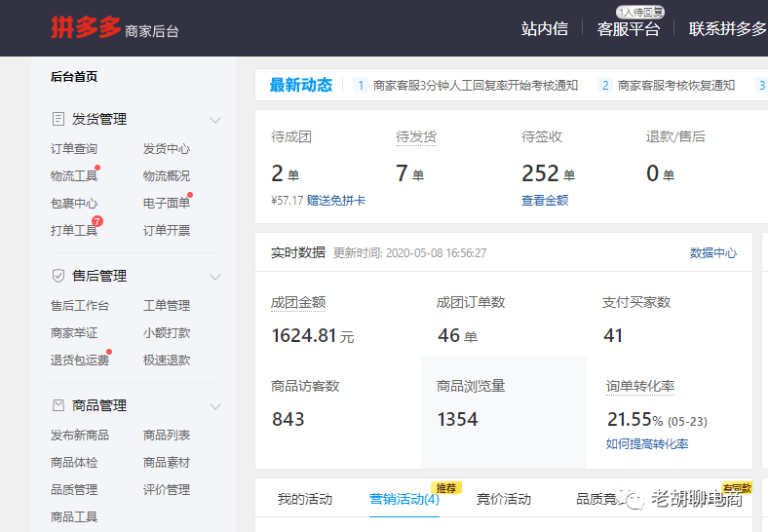Open 联系拼多多 in the top bar

click(728, 29)
